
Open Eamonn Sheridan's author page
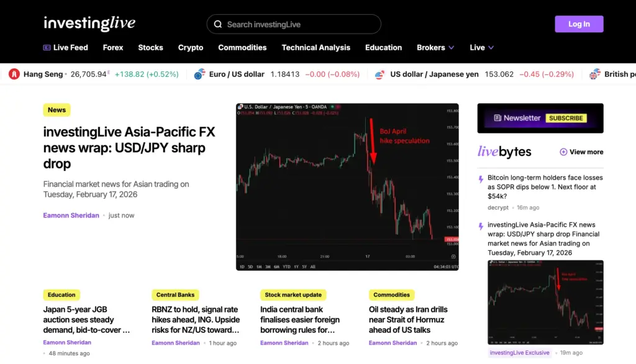71,215
